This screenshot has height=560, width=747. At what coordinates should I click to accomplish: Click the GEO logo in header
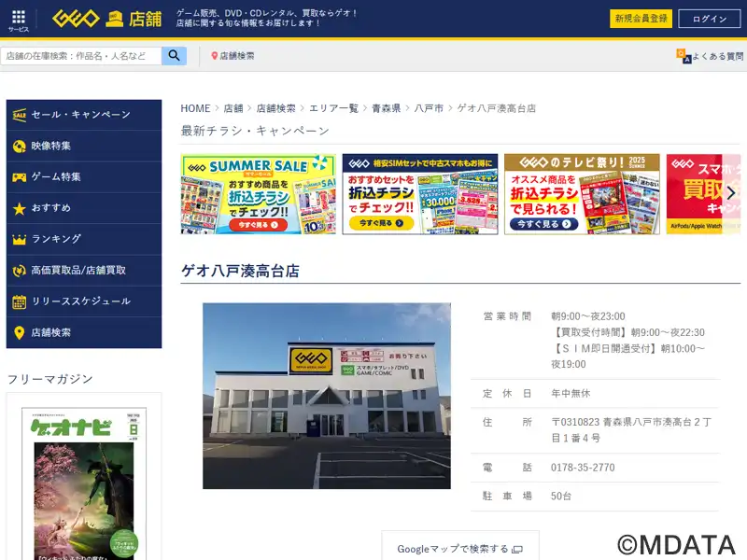pyautogui.click(x=76, y=19)
